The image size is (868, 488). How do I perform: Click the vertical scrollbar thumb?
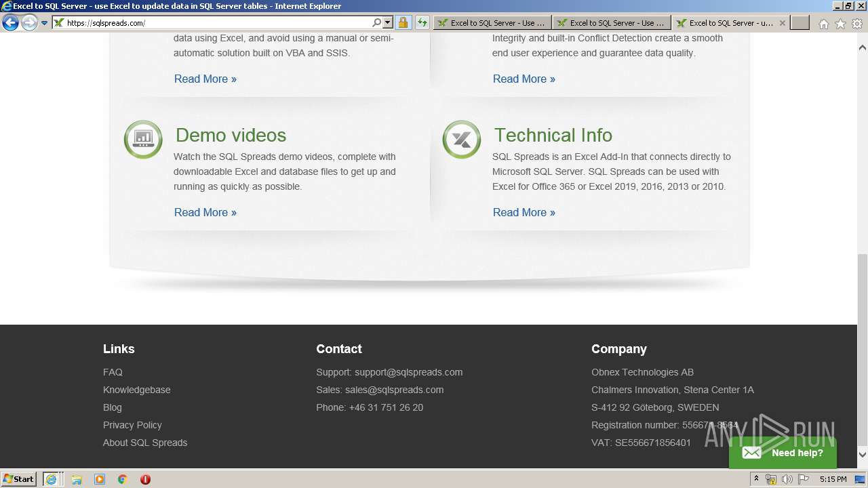click(863, 350)
